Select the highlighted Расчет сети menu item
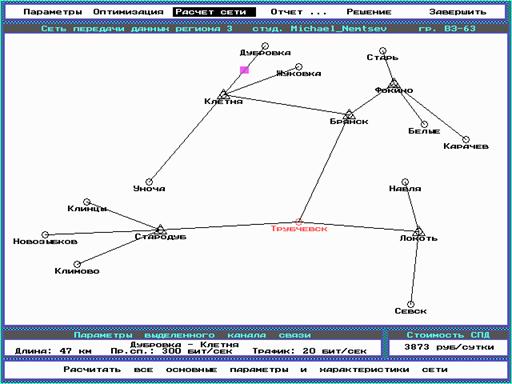The height and width of the screenshot is (384, 512). (x=214, y=12)
